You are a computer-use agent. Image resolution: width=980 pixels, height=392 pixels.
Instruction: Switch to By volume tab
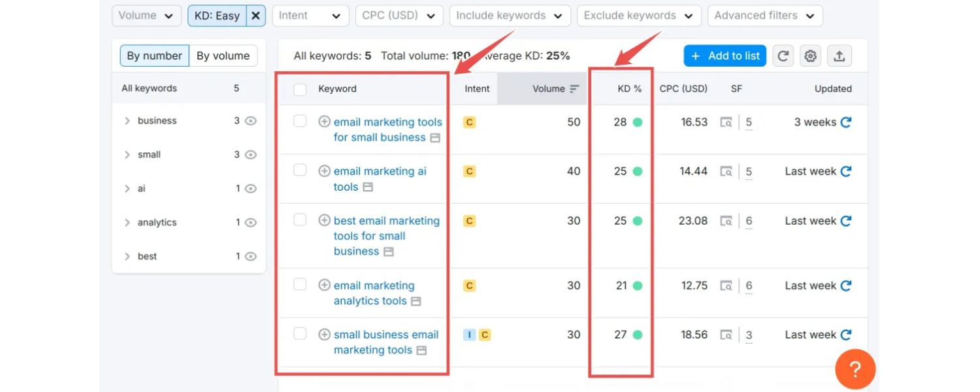[x=223, y=56]
